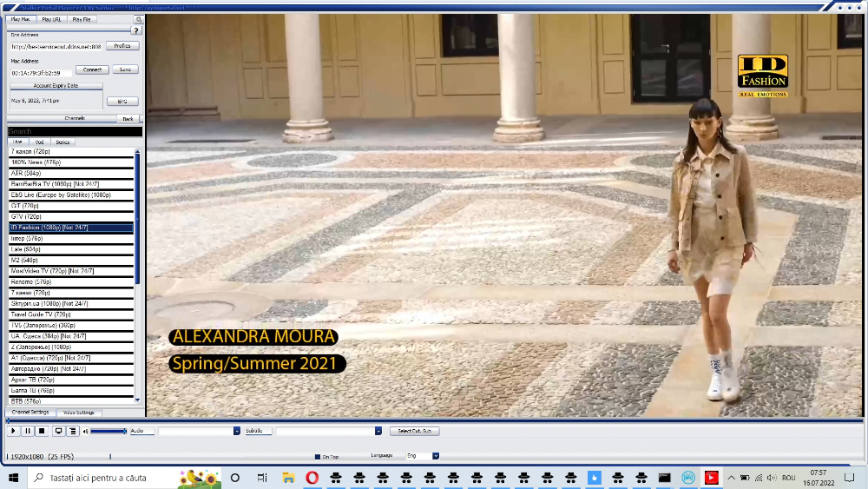This screenshot has height=489, width=868.
Task: Pause the stream with the pause button
Action: 27,431
